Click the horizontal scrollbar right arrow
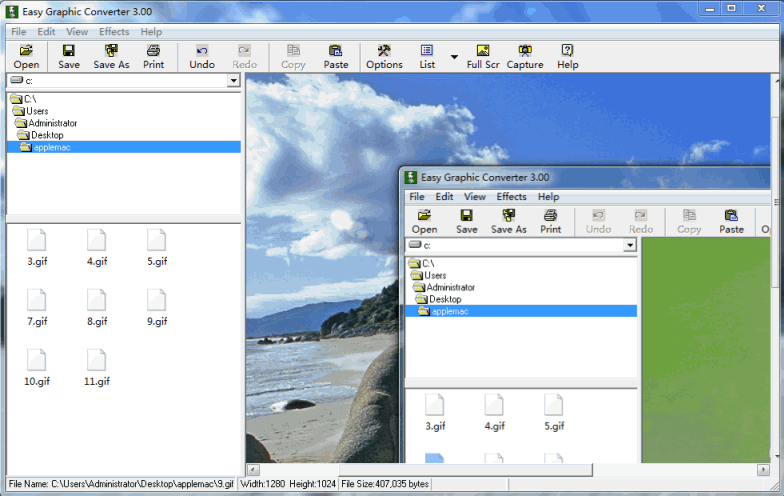 coord(763,470)
